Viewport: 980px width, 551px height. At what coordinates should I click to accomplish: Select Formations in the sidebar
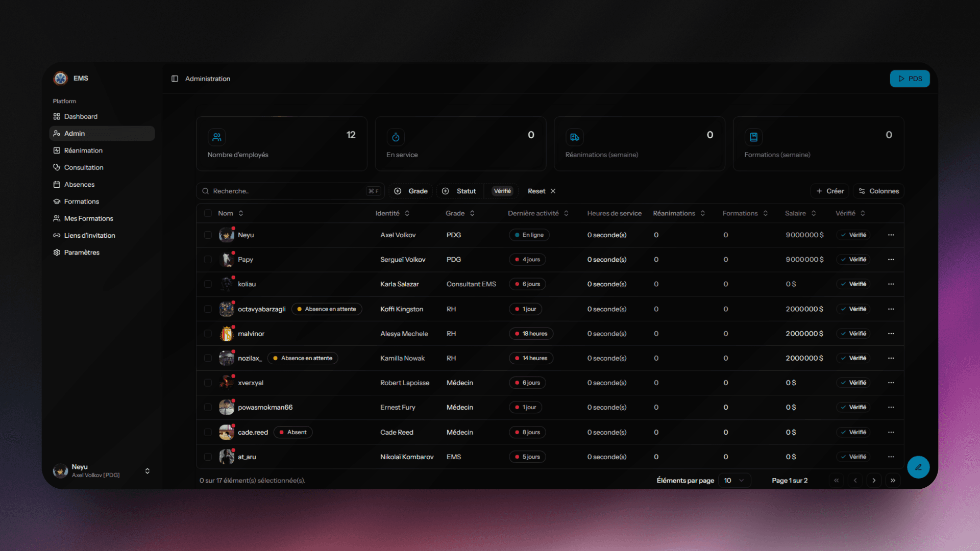point(81,201)
